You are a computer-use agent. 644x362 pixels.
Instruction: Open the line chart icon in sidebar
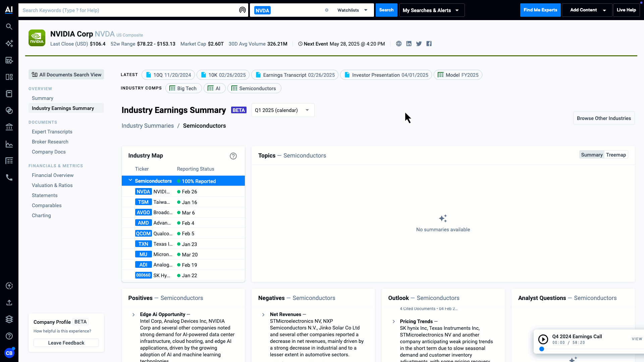tap(9, 144)
